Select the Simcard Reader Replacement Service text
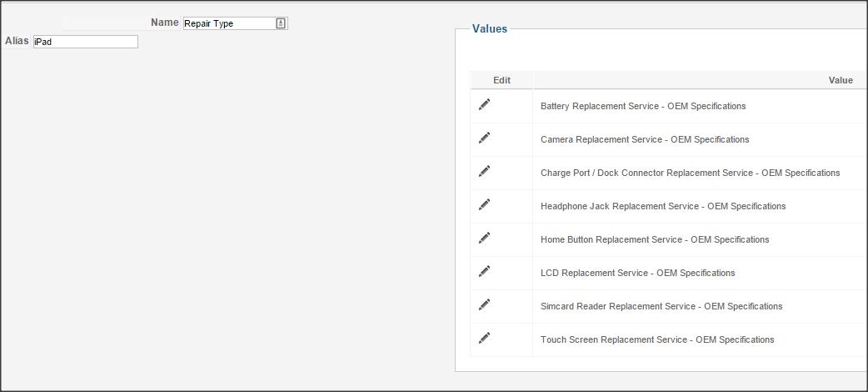The height and width of the screenshot is (392, 868). pos(661,306)
